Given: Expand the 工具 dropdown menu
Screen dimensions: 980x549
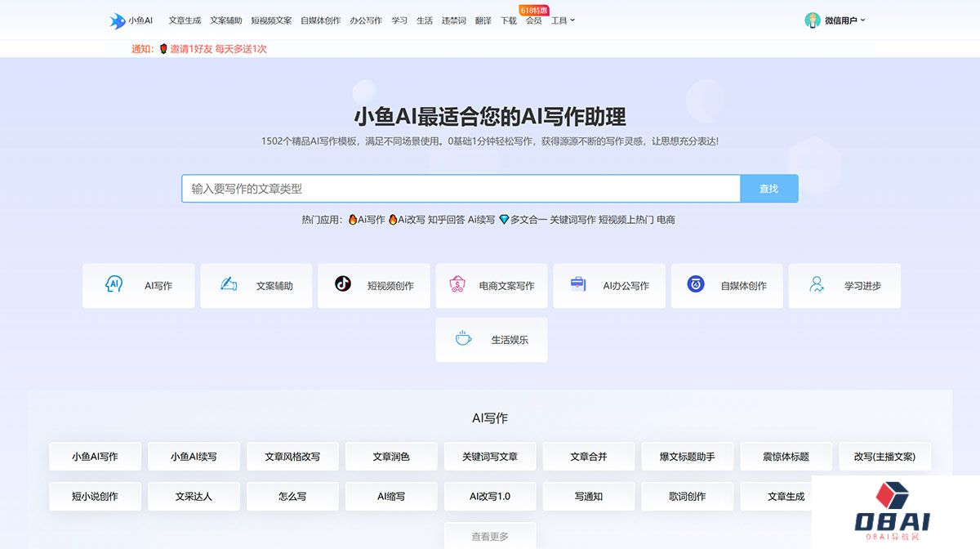Looking at the screenshot, I should [563, 20].
